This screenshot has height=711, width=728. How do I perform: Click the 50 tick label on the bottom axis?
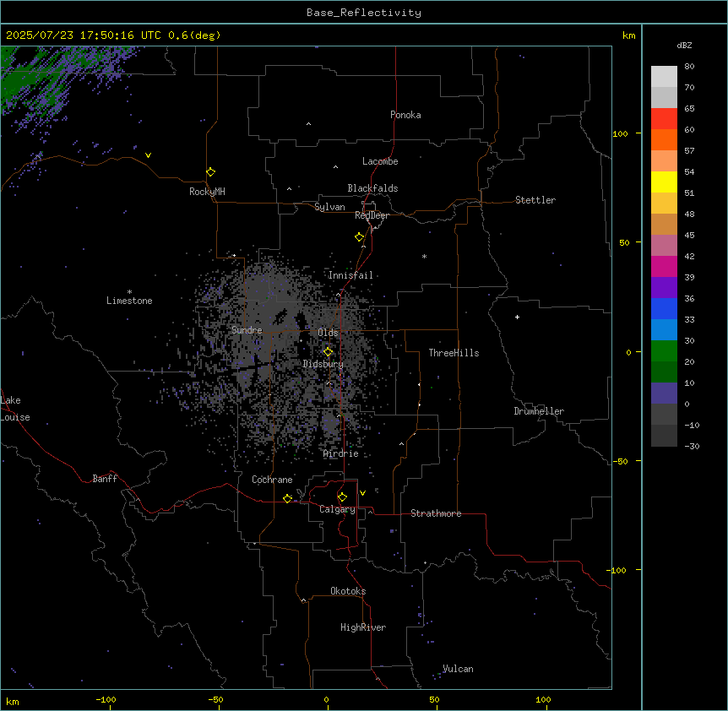(434, 699)
